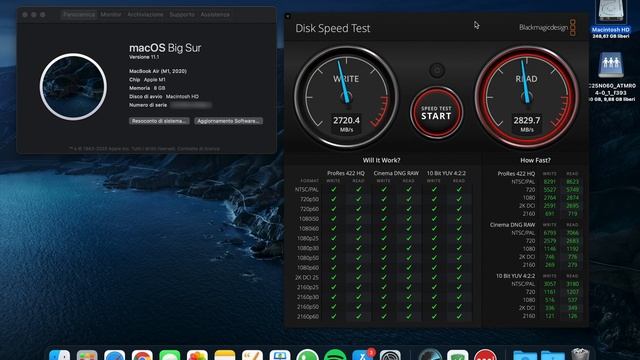This screenshot has height=360, width=640.
Task: Open the Trash in the Dock
Action: (580, 354)
